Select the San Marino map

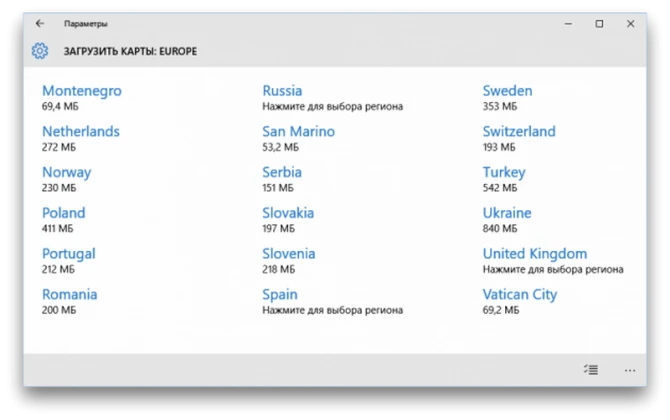[x=299, y=138]
